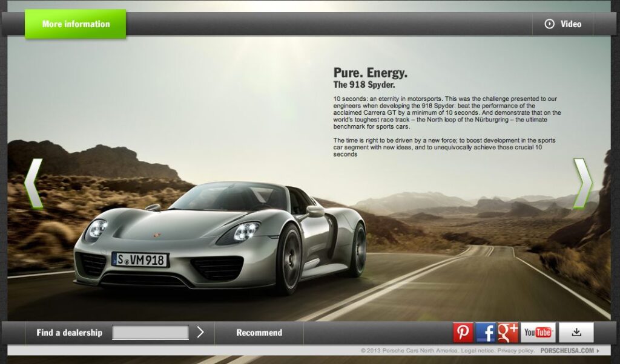
Task: Play the video using the circular play icon
Action: 549,24
